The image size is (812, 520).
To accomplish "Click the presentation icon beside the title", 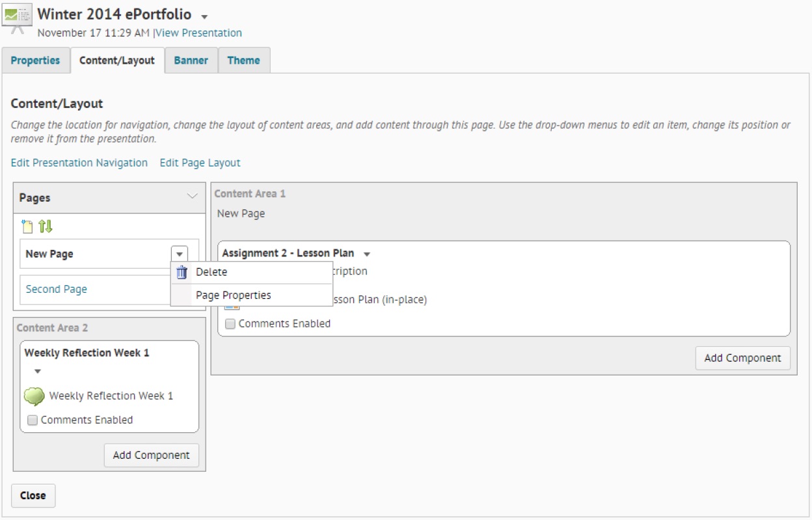I will click(x=18, y=16).
